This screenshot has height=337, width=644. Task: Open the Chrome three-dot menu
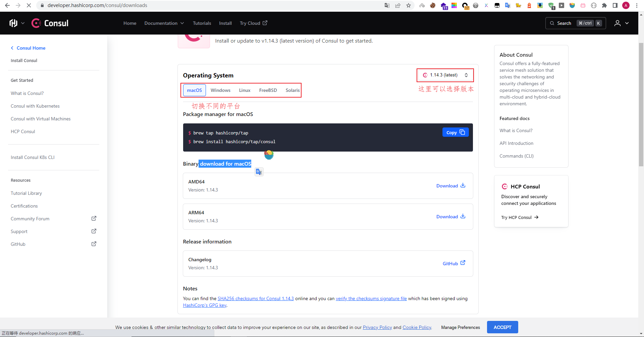(637, 5)
